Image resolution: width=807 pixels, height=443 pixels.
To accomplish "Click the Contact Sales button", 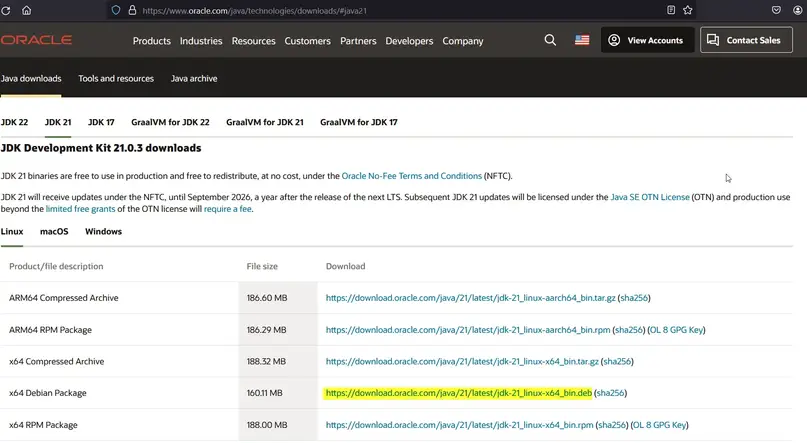I will pyautogui.click(x=746, y=40).
